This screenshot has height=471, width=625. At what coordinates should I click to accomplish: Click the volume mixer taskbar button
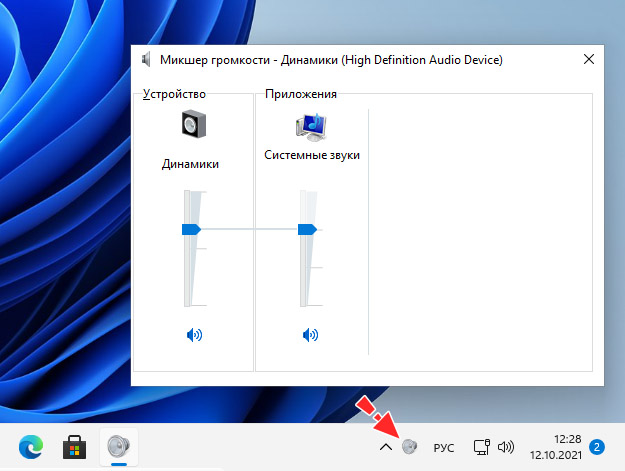pyautogui.click(x=119, y=447)
